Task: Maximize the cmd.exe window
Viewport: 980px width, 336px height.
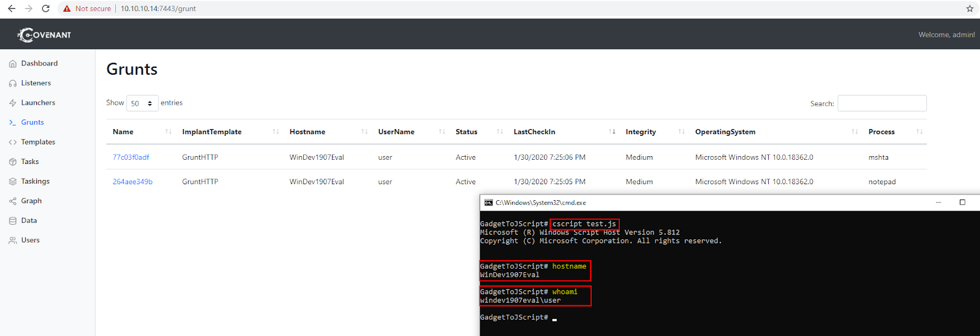Action: pyautogui.click(x=962, y=203)
